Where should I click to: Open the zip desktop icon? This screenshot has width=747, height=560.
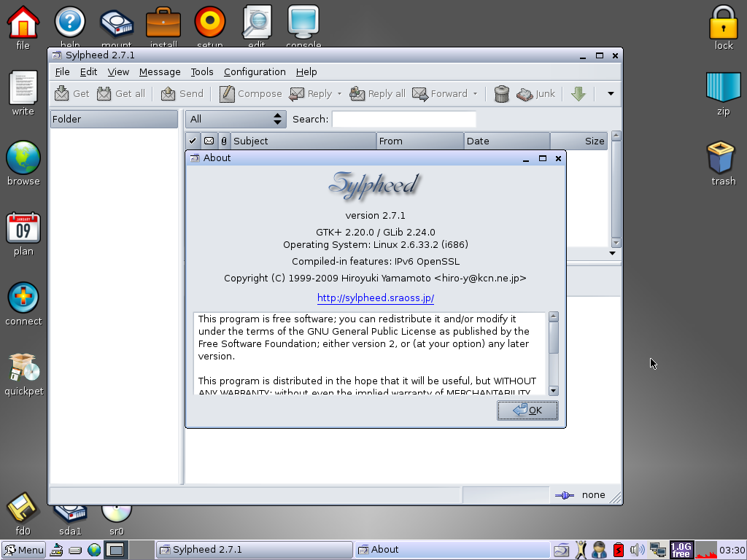point(723,93)
